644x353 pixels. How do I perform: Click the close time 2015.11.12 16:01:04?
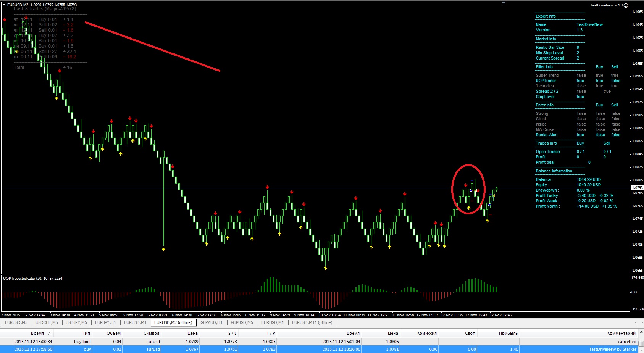point(341,342)
